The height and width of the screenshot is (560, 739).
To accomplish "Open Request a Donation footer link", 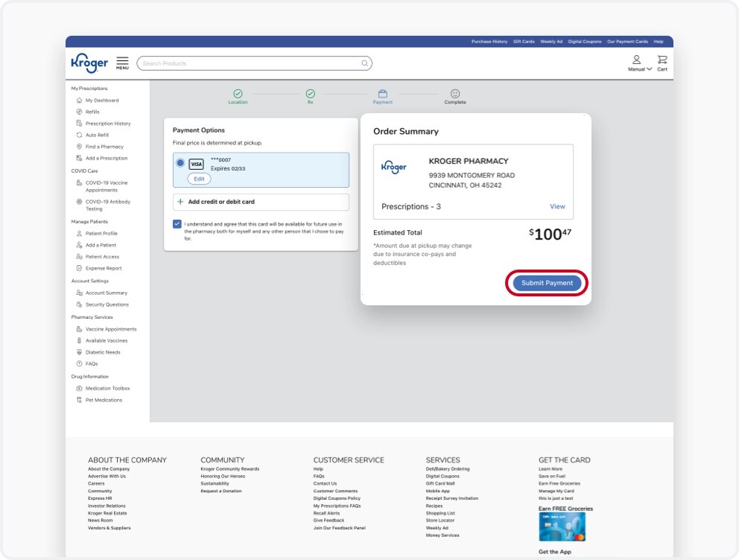I will (221, 491).
